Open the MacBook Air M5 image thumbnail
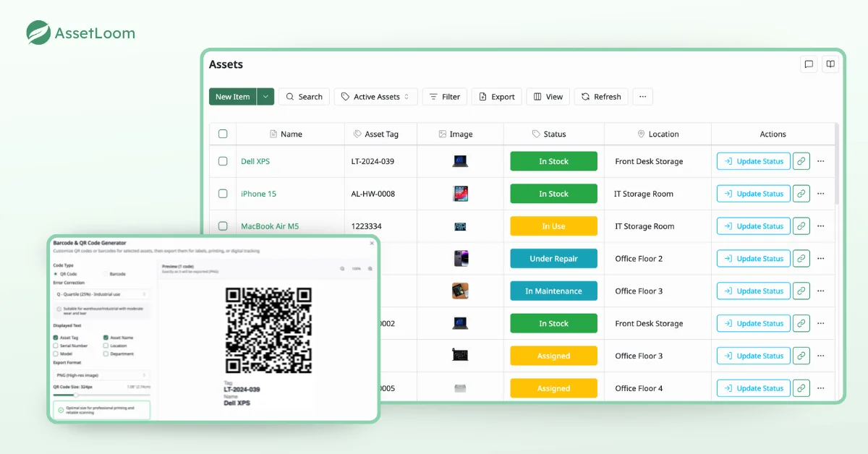This screenshot has width=868, height=454. tap(460, 226)
